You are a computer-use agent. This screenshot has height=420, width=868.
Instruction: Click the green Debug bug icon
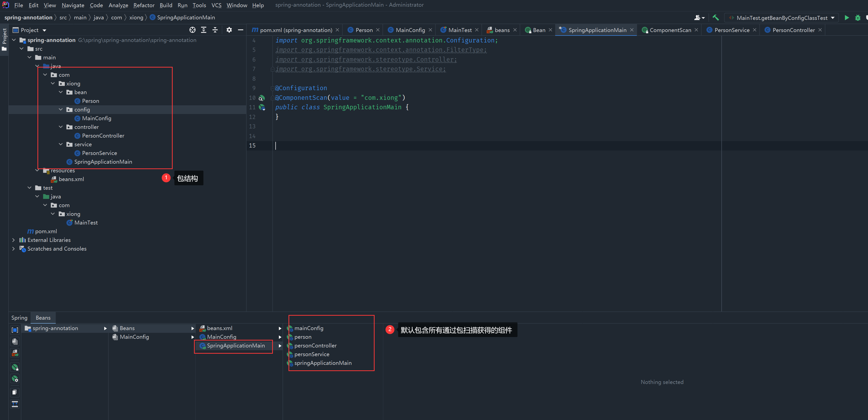point(858,18)
